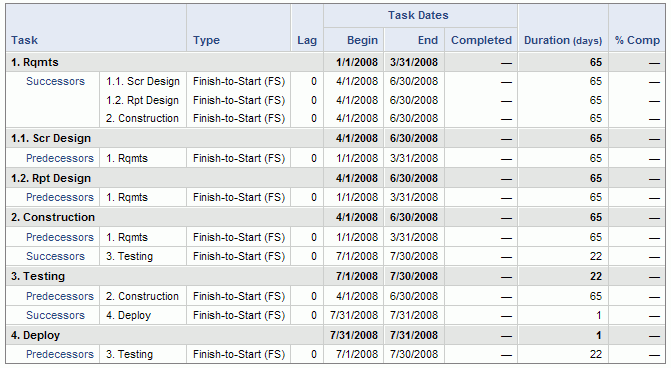Open the Successors link under 1. Rqmts
Screen dimensions: 671x368
tap(55, 81)
